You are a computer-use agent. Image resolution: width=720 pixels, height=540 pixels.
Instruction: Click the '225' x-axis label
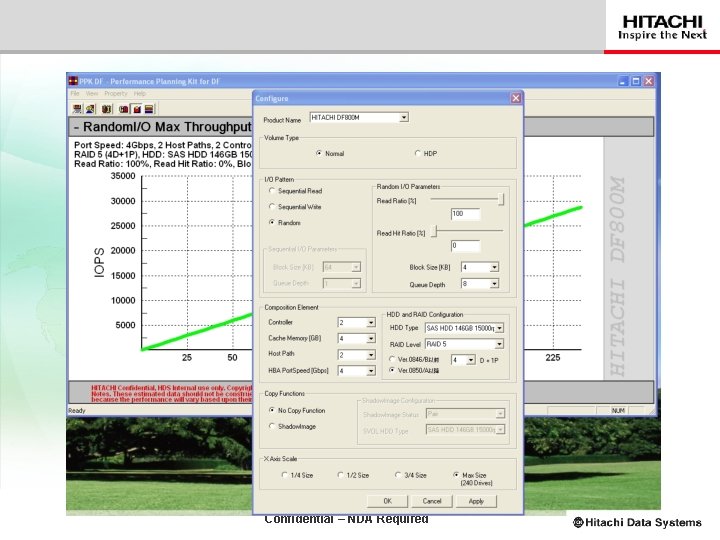(553, 358)
